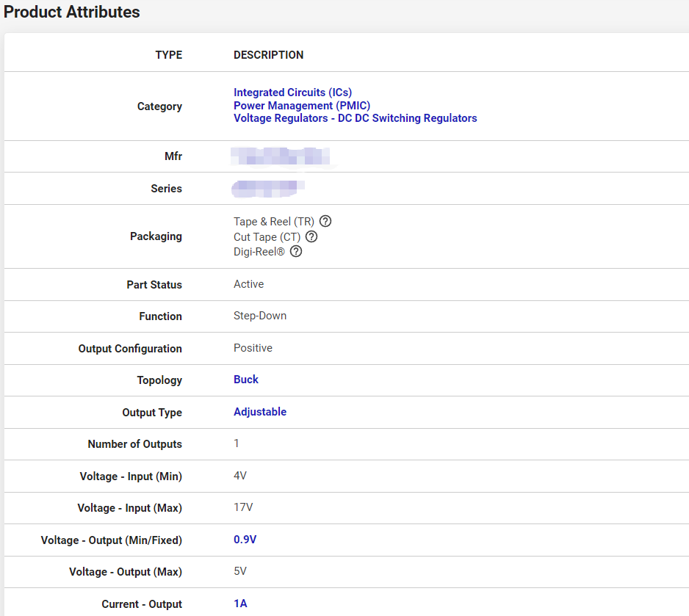
Task: Select the Buck topology link
Action: (246, 380)
